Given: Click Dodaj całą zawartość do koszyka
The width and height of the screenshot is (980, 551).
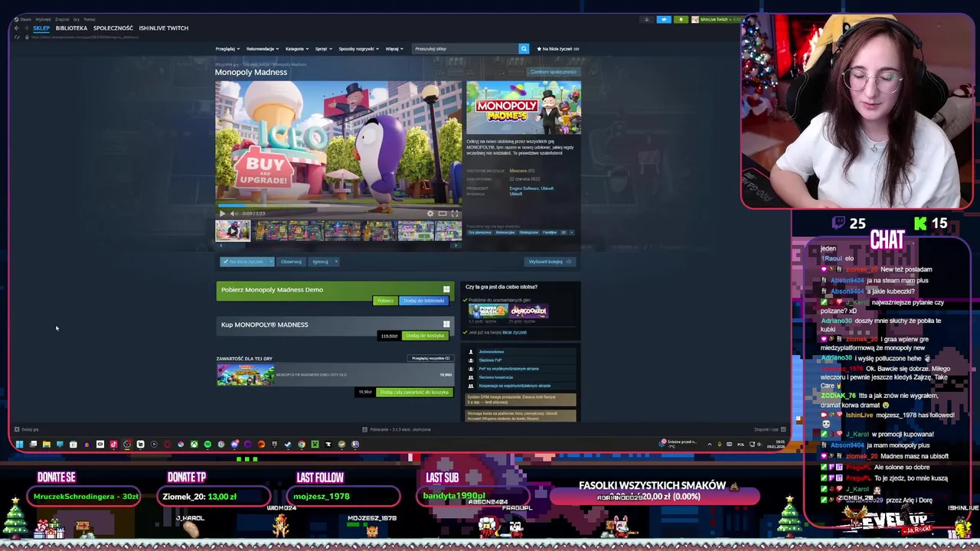Looking at the screenshot, I should (x=414, y=393).
